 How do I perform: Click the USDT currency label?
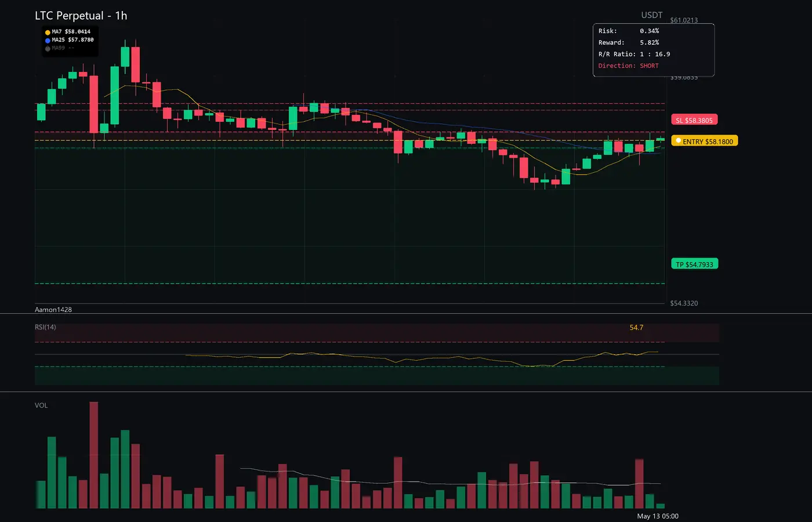tap(651, 15)
